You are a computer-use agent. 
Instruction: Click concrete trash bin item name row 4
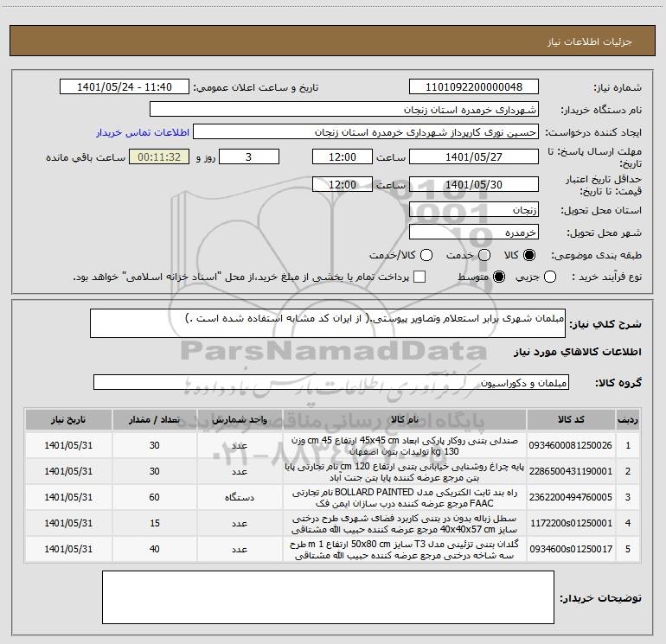[405, 524]
